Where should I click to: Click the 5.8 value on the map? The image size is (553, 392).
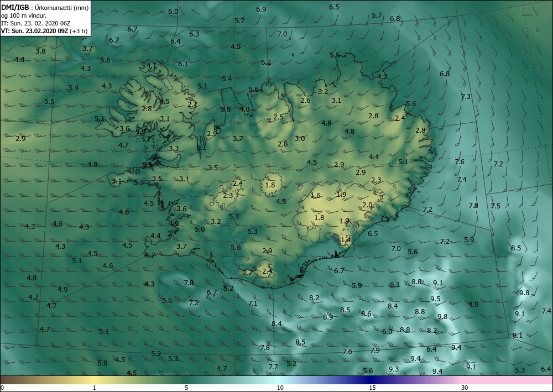pos(226,109)
